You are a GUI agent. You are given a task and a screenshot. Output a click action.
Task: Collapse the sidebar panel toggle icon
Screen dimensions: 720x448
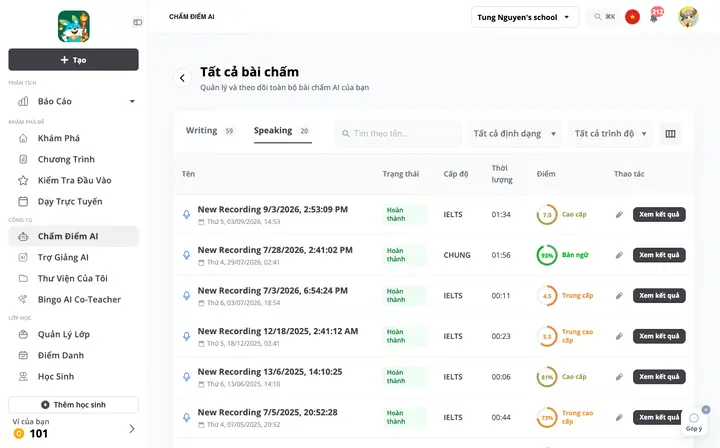tap(137, 22)
